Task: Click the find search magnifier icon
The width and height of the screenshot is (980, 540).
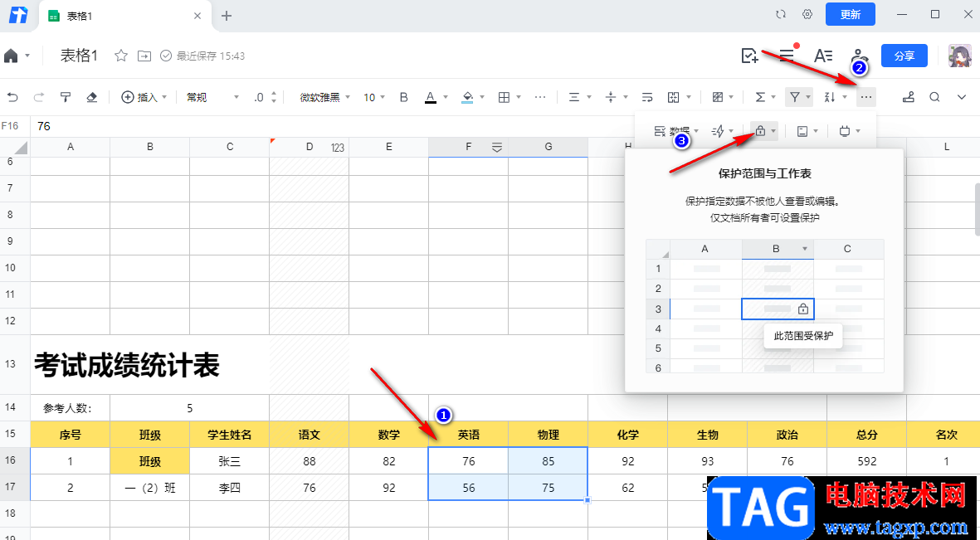Action: pos(934,97)
